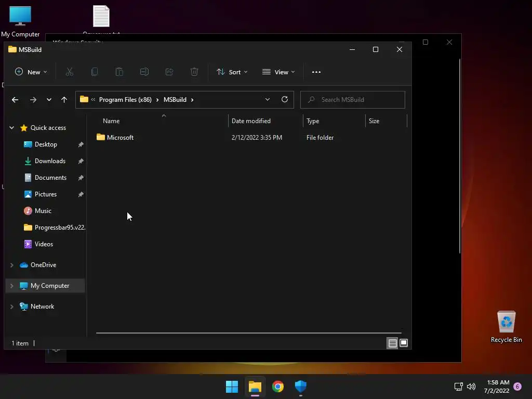The height and width of the screenshot is (399, 532).
Task: Collapse the Quick access tree
Action: (11, 128)
